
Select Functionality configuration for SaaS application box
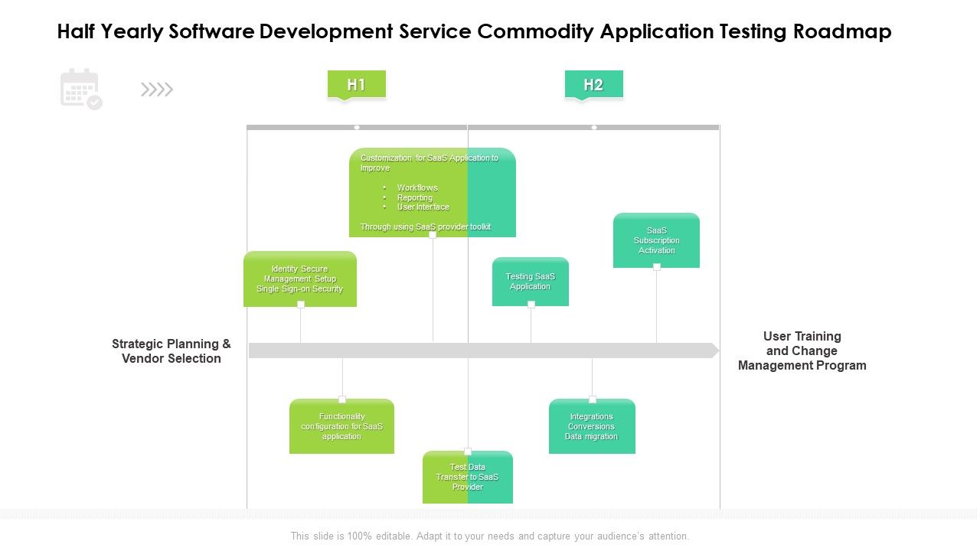[341, 426]
